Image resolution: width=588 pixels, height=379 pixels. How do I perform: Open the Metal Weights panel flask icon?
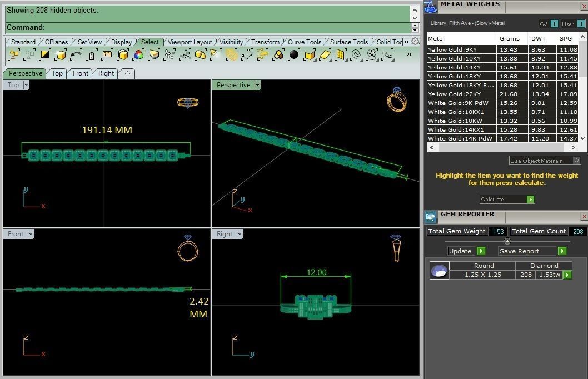click(431, 6)
